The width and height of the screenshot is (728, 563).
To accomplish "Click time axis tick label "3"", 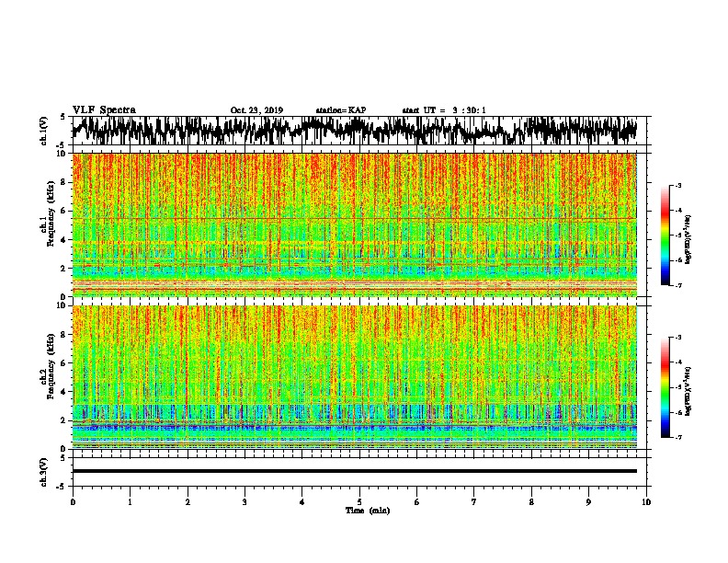I will pos(245,502).
